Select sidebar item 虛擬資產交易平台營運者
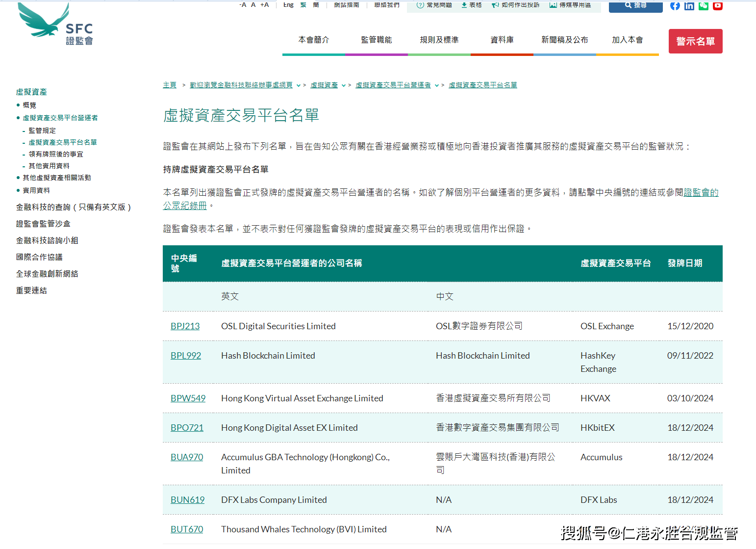 click(x=60, y=118)
